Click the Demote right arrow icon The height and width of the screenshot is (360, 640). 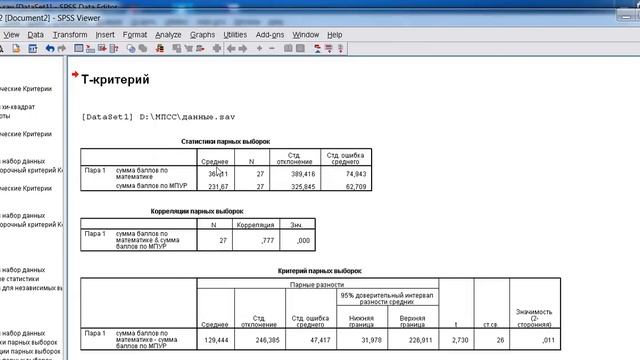tap(243, 49)
